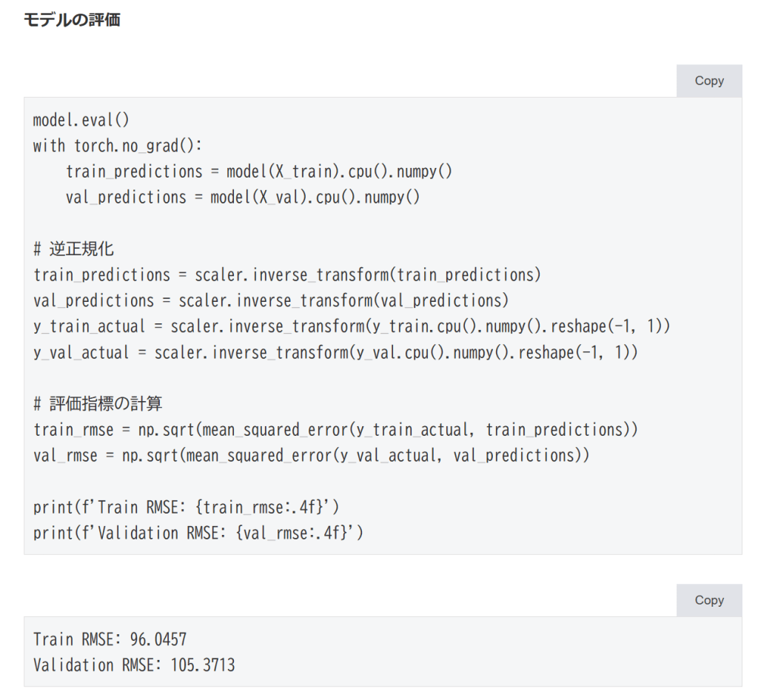Click the y_train_actual assignment line
Screen dimensions: 758x700
coord(352,327)
